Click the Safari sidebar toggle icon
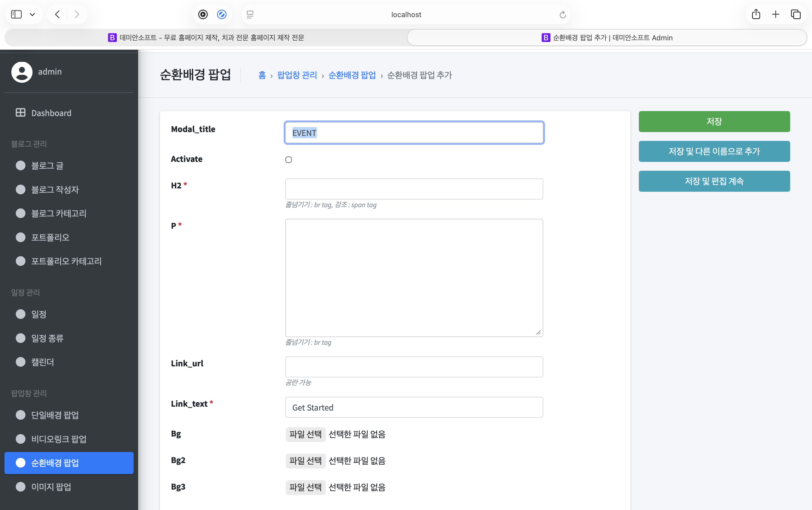Image resolution: width=812 pixels, height=510 pixels. tap(16, 14)
